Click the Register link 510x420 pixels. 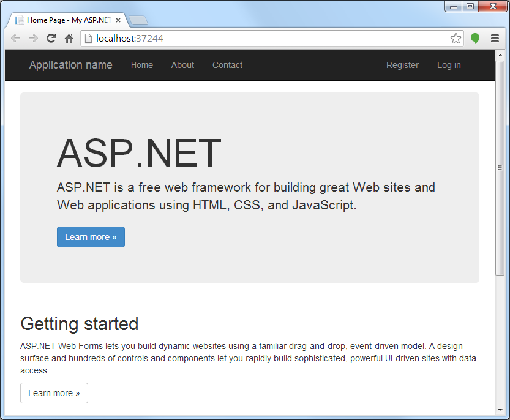point(402,65)
